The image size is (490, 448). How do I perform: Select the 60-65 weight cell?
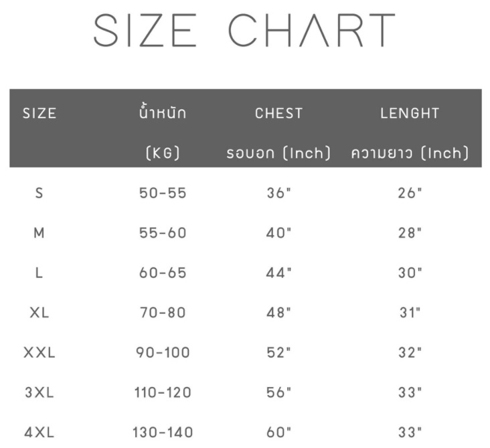point(163,273)
